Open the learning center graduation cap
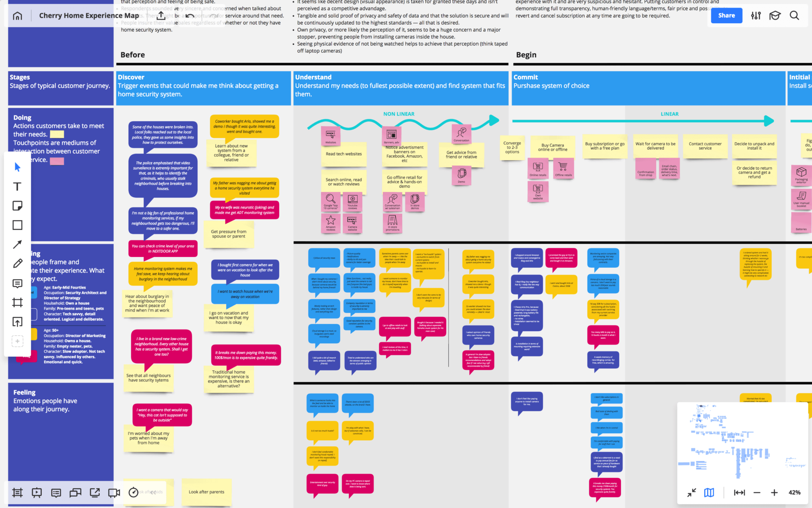812x508 pixels. 775,15
